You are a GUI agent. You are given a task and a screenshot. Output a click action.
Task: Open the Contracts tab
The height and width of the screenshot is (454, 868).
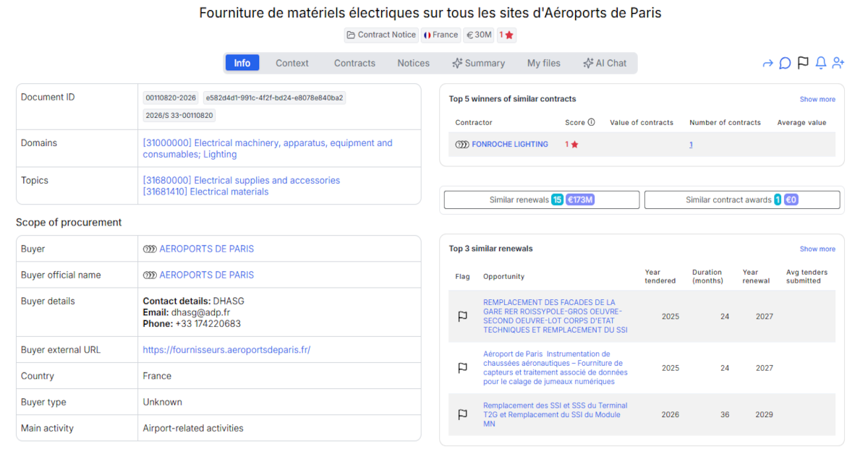pos(354,63)
